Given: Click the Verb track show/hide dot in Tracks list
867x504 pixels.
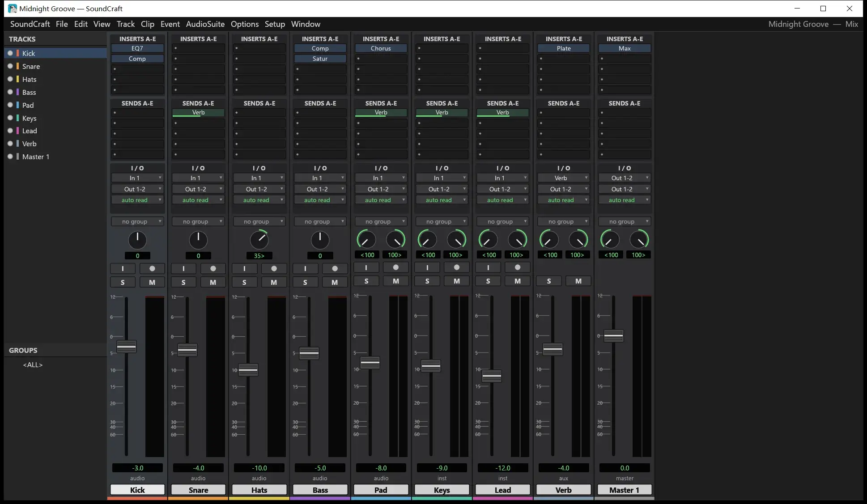Looking at the screenshot, I should coord(10,144).
